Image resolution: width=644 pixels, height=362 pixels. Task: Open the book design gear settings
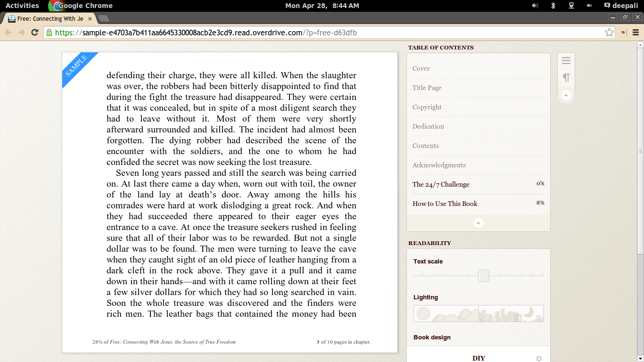click(539, 359)
